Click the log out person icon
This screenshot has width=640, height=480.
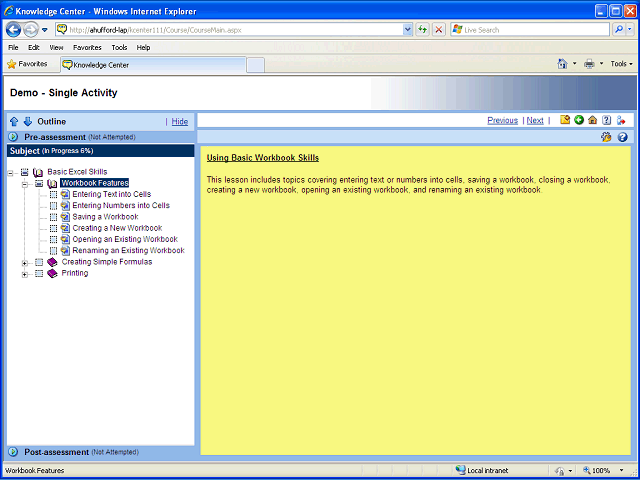coord(621,120)
